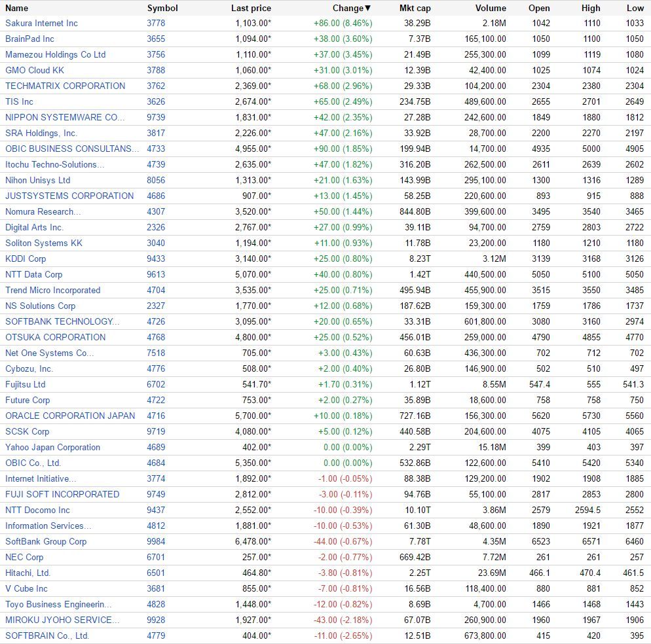Viewport: 651px width, 644px height.
Task: Open BrainPad Inc company link
Action: [x=29, y=39]
